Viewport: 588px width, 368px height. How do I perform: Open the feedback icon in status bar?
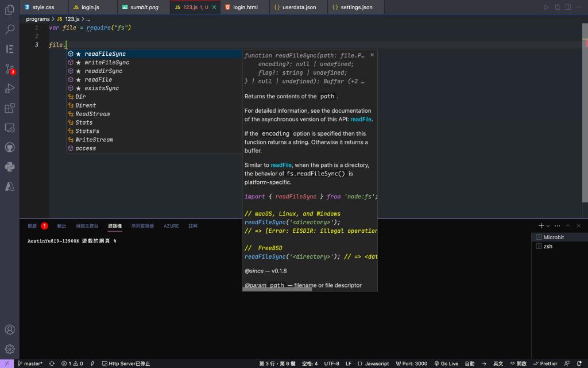(567, 363)
